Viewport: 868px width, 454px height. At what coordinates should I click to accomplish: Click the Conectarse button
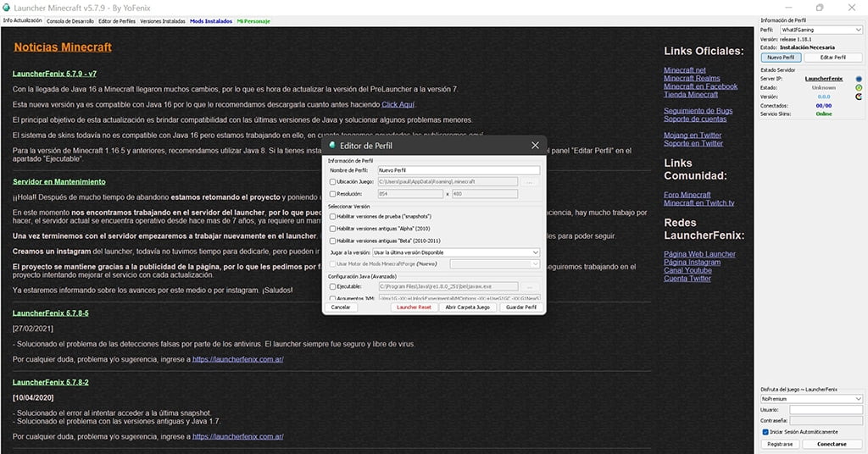(x=832, y=444)
